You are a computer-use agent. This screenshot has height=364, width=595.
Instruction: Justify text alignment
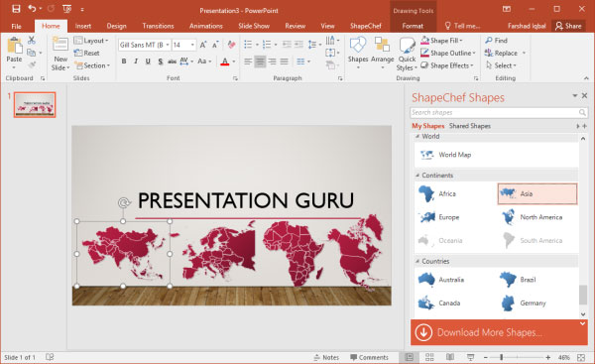pos(284,61)
